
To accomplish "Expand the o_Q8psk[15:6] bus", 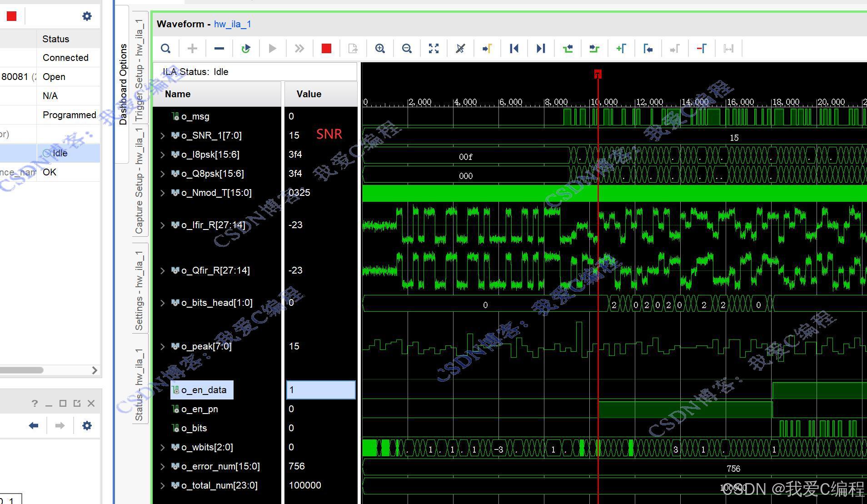I will [x=162, y=174].
